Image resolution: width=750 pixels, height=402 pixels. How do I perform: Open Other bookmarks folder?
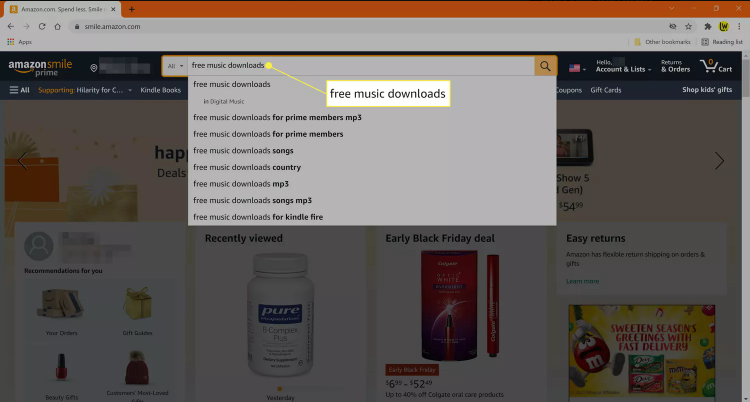click(662, 42)
